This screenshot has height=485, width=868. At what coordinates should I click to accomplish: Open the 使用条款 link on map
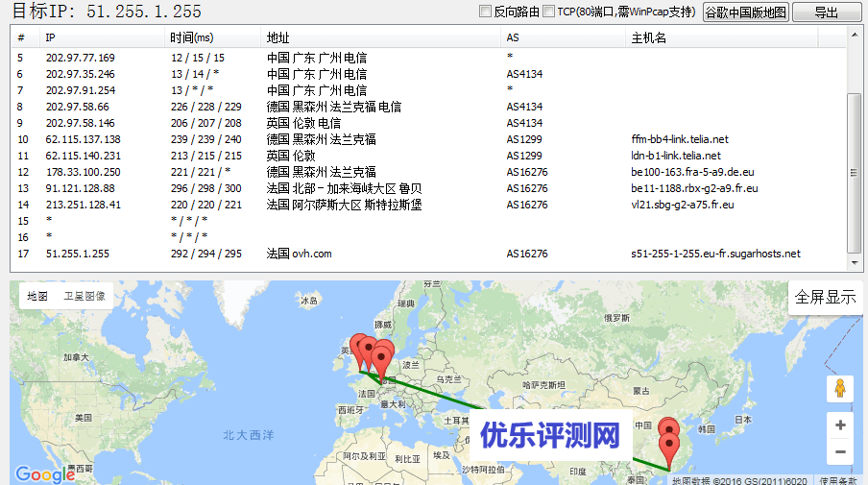coord(838,479)
